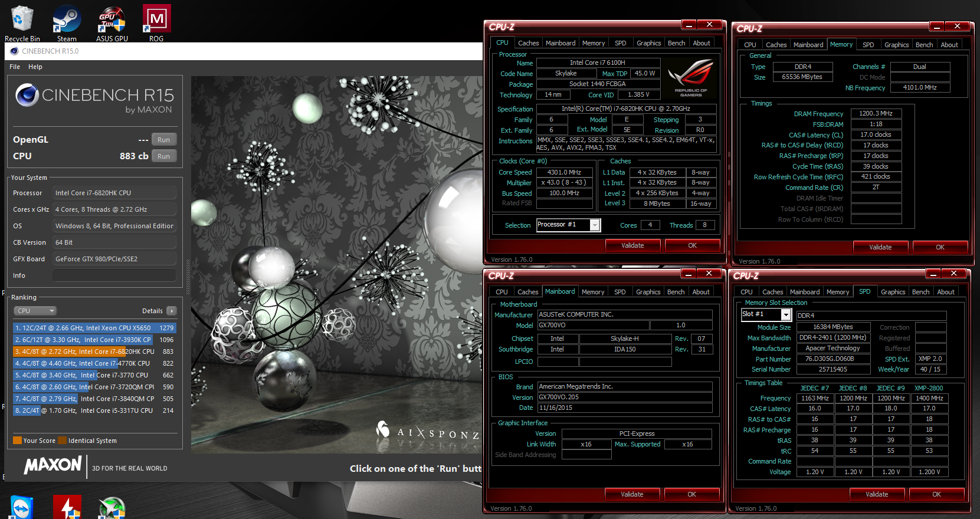Click the NB Frequency value 4101.0 MHz

point(920,87)
